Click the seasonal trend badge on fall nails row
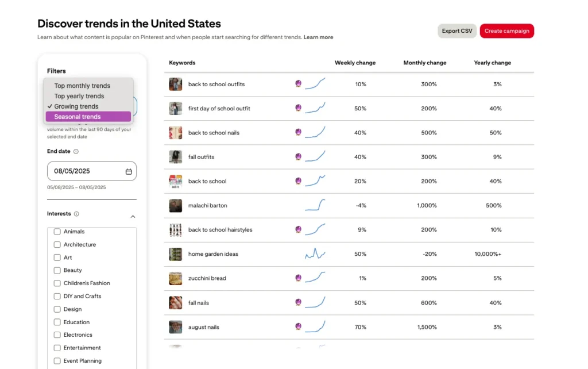The image size is (588, 369). pyautogui.click(x=298, y=302)
